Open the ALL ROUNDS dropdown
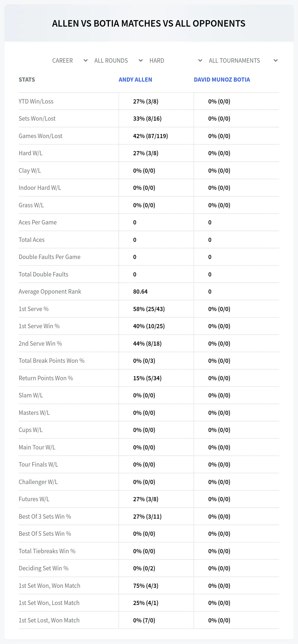The height and width of the screenshot is (644, 298). pos(118,61)
